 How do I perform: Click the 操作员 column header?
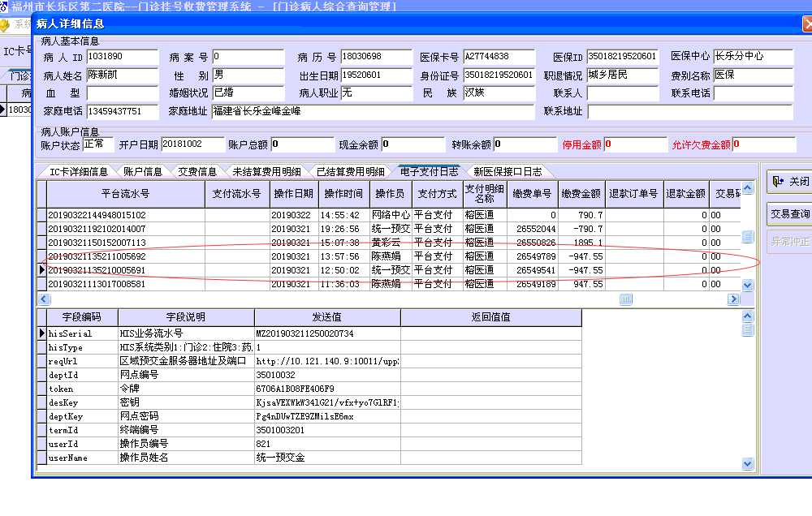[390, 194]
